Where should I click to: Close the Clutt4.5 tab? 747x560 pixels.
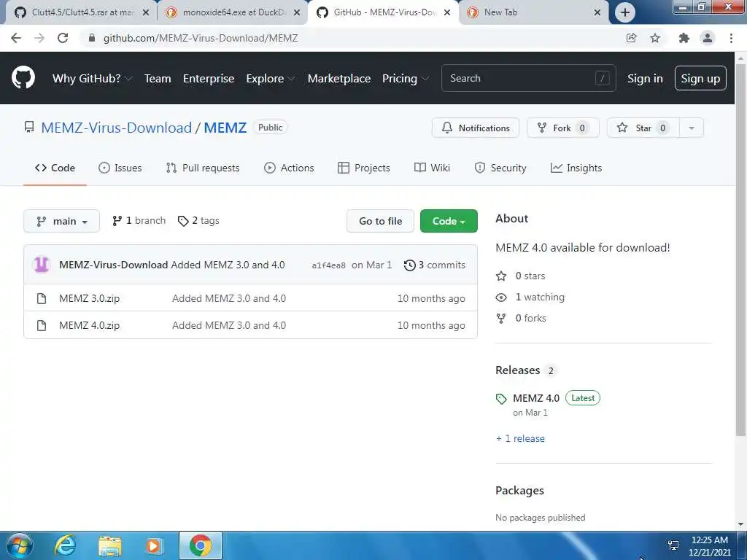(x=146, y=12)
